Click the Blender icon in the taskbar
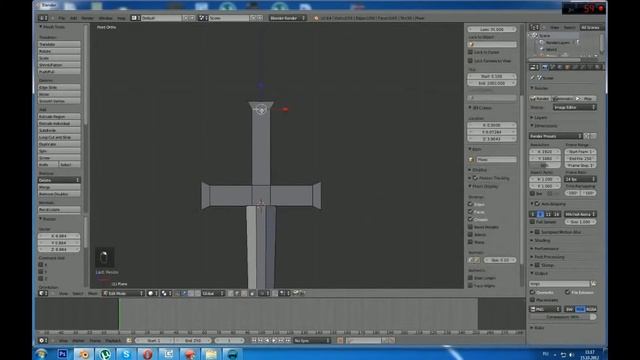 tap(84, 354)
